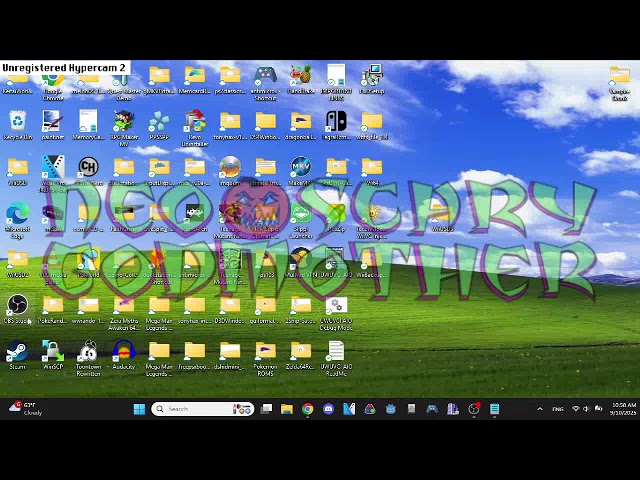The image size is (640, 480).
Task: Open Discord from the taskbar
Action: tap(329, 409)
